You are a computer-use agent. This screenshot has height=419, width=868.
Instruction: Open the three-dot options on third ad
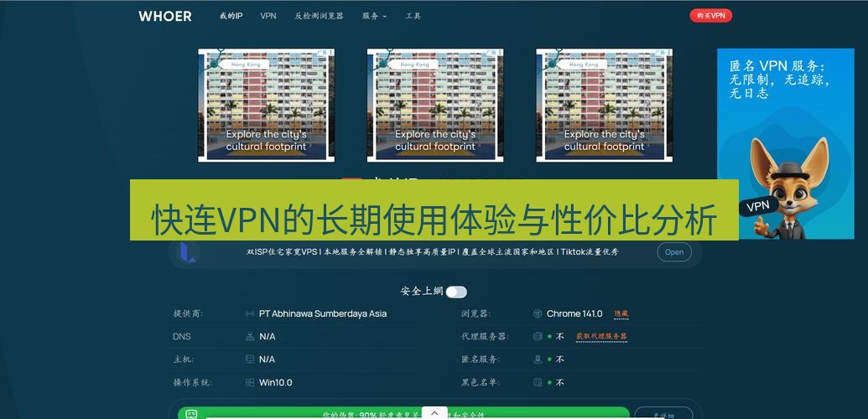pos(669,53)
